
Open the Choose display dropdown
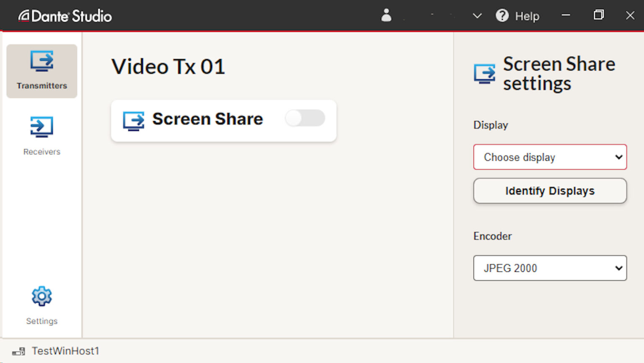(550, 157)
